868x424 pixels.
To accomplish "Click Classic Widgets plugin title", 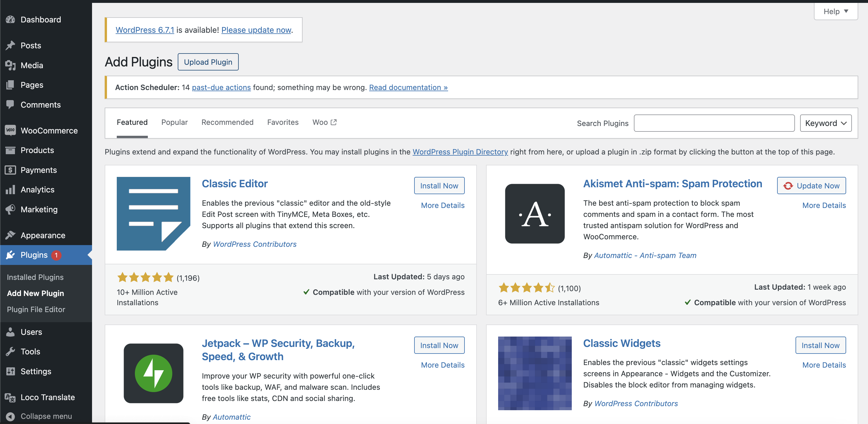I will [622, 343].
